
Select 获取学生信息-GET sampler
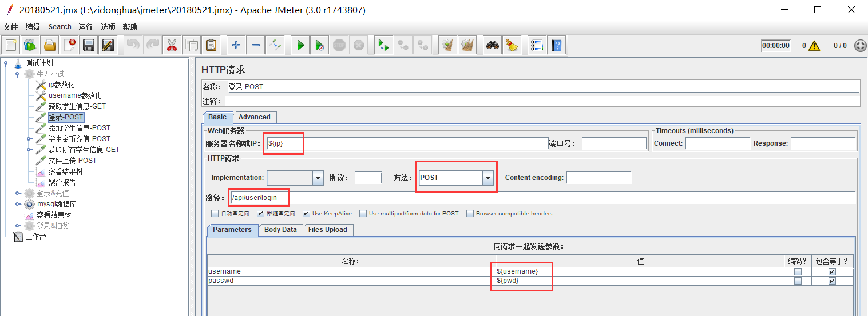77,106
